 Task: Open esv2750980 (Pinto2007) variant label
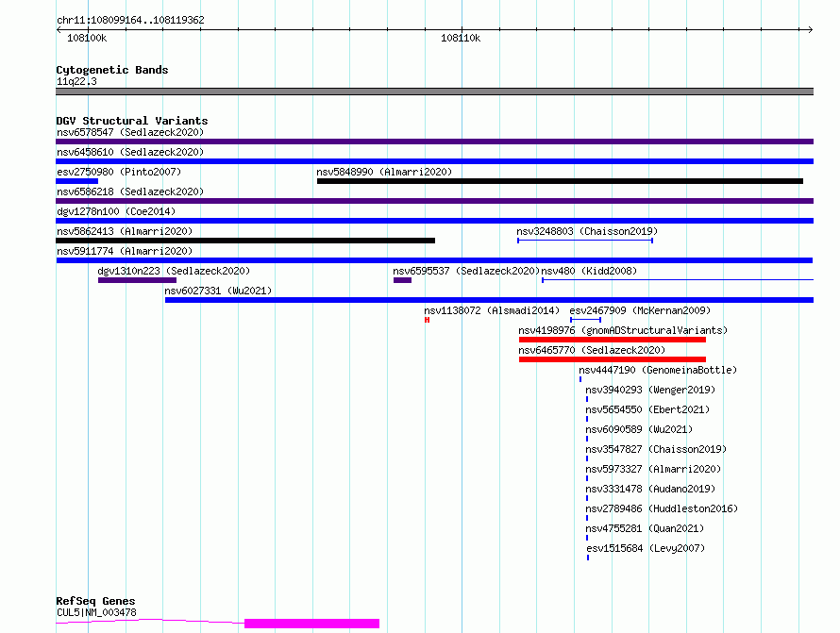[x=119, y=172]
